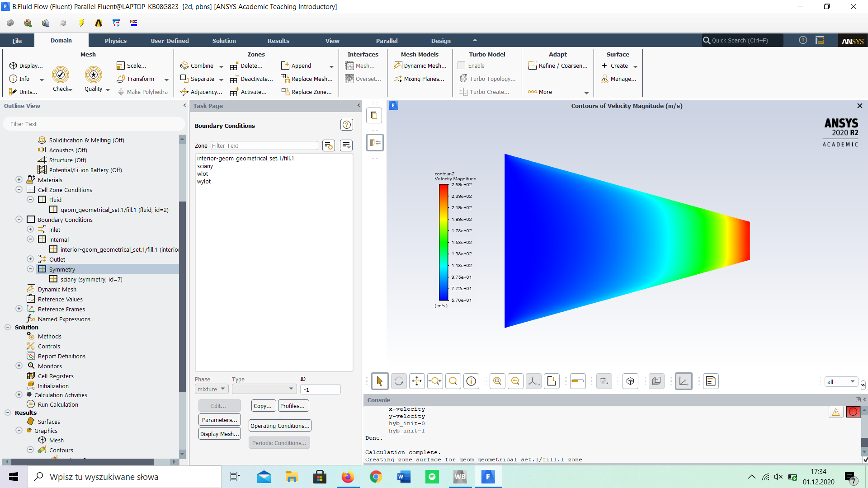Open the Results ribbon tab
This screenshot has width=868, height=488.
coord(278,41)
